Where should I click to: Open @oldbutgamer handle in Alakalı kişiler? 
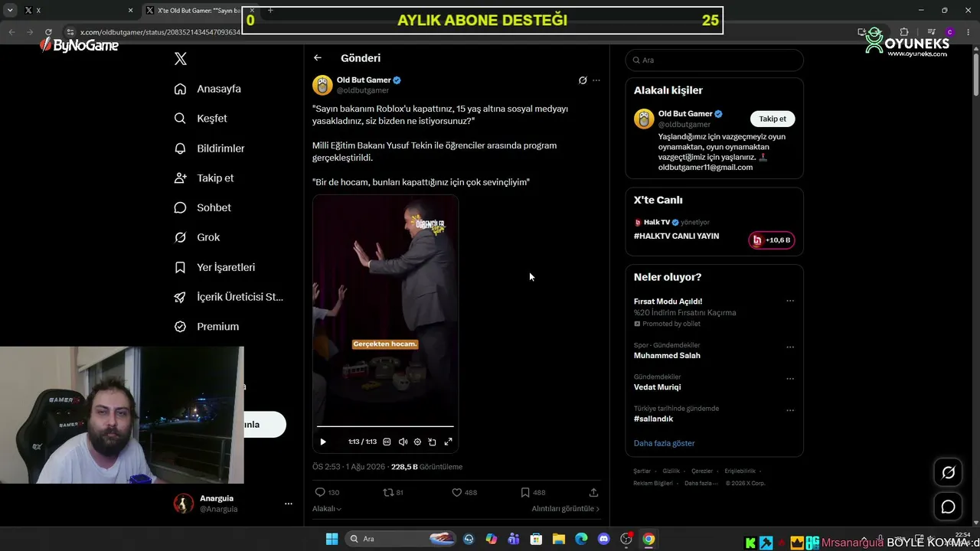point(684,125)
